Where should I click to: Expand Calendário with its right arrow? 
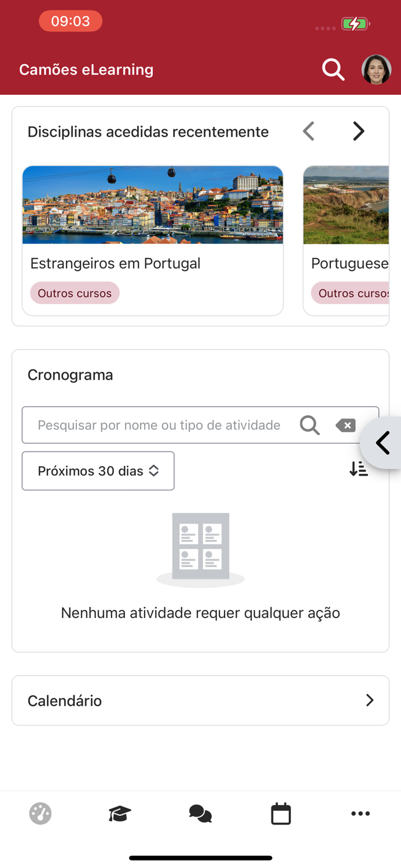pyautogui.click(x=370, y=700)
